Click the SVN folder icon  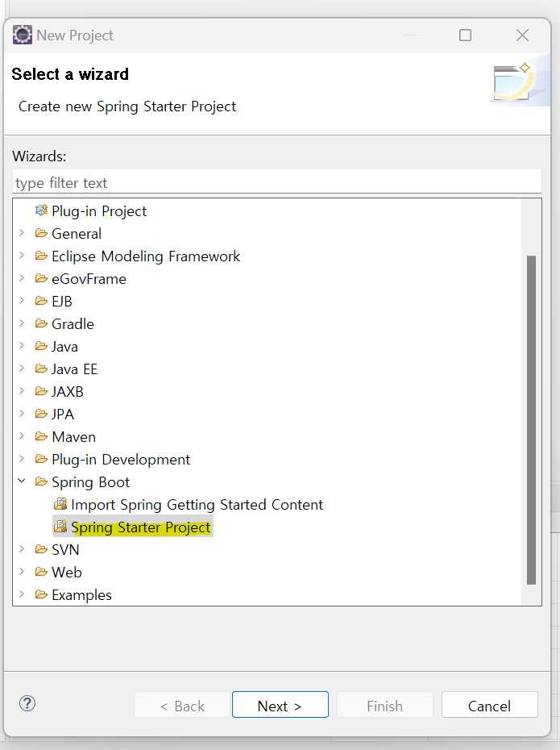coord(42,549)
